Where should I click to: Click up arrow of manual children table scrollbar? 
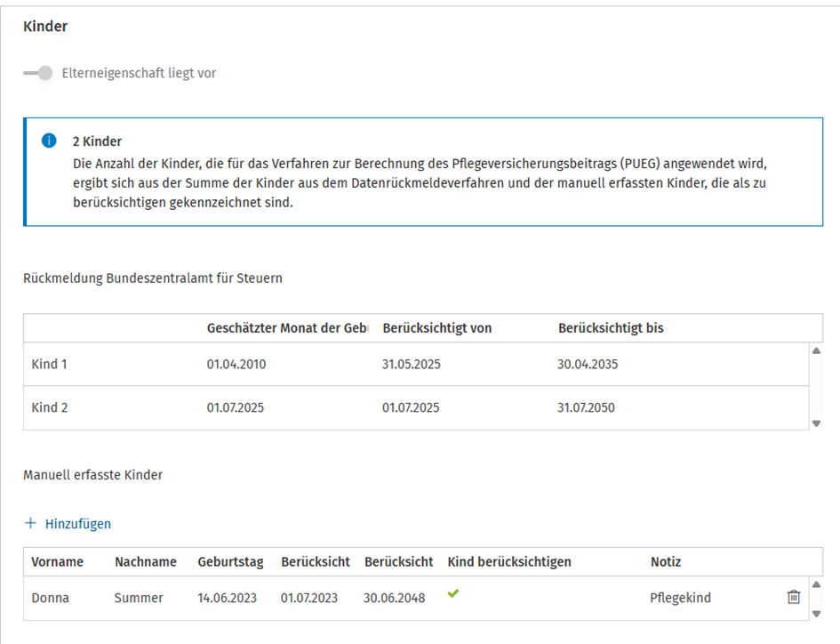816,584
